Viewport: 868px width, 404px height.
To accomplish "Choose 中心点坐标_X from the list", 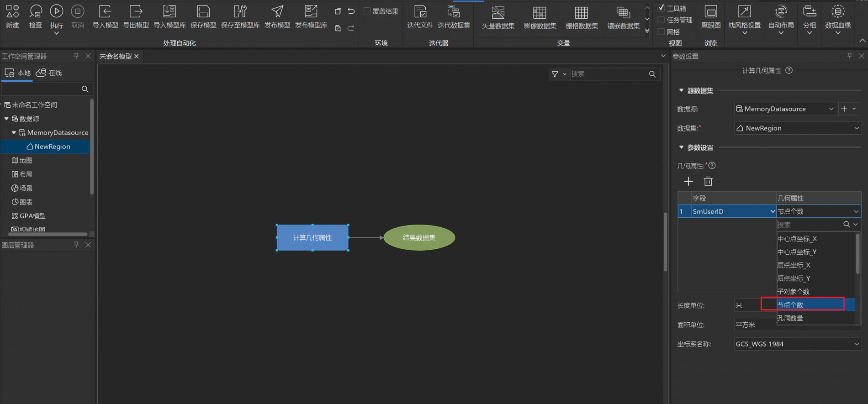I will pos(797,239).
